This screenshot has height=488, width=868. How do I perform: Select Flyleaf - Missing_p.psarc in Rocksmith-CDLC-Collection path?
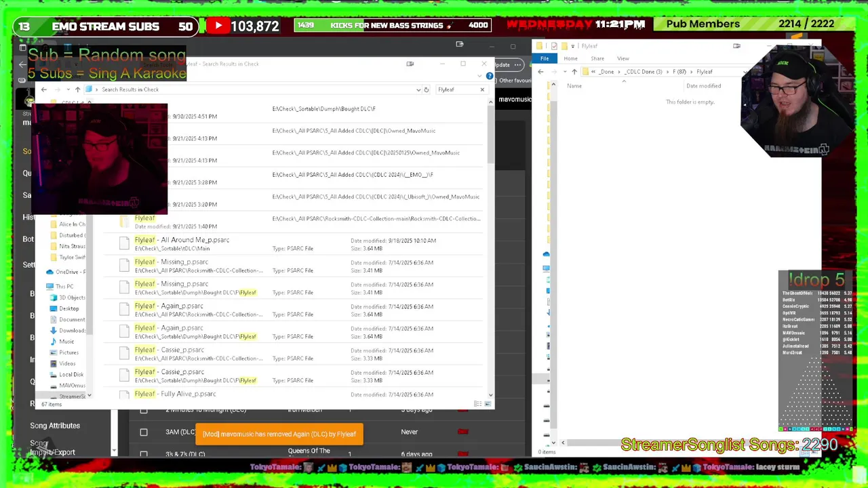click(293, 266)
